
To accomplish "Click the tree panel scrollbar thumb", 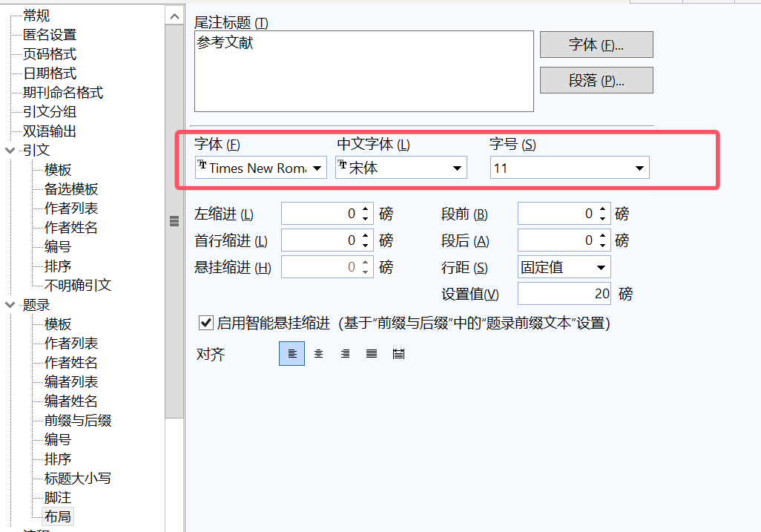I will (x=175, y=221).
